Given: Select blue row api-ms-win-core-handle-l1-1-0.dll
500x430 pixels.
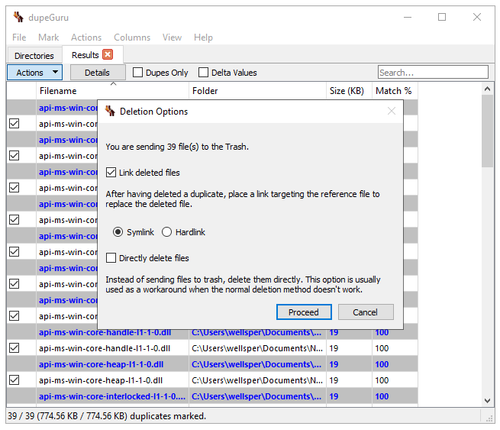Looking at the screenshot, I should (212, 332).
